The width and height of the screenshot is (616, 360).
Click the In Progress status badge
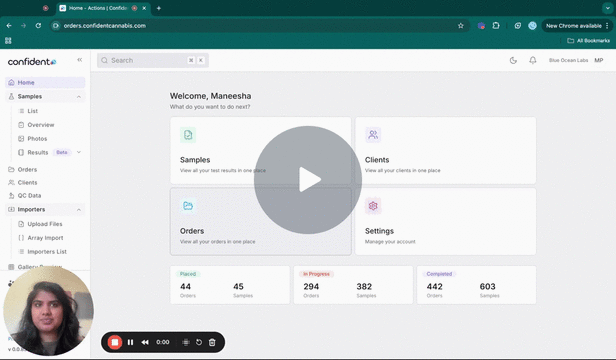coord(316,274)
